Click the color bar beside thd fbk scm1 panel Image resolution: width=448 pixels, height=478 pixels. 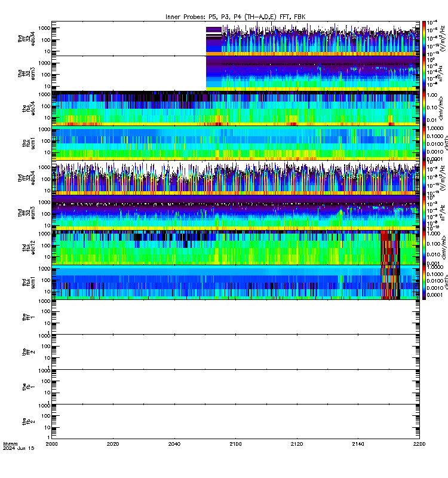click(x=424, y=282)
